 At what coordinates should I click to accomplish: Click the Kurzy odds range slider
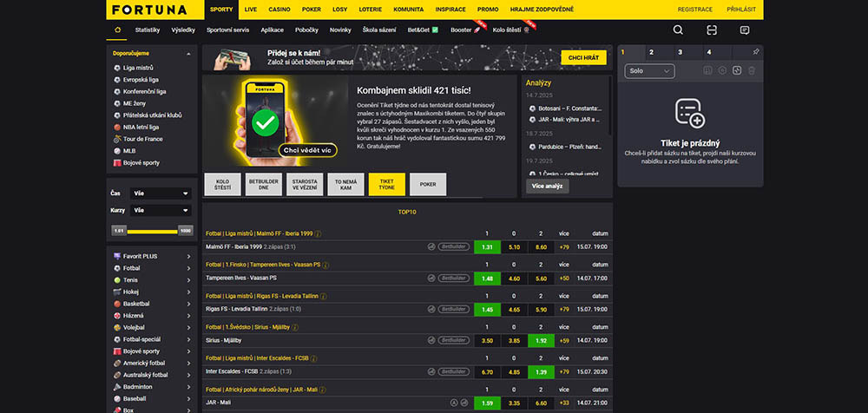coord(153,231)
